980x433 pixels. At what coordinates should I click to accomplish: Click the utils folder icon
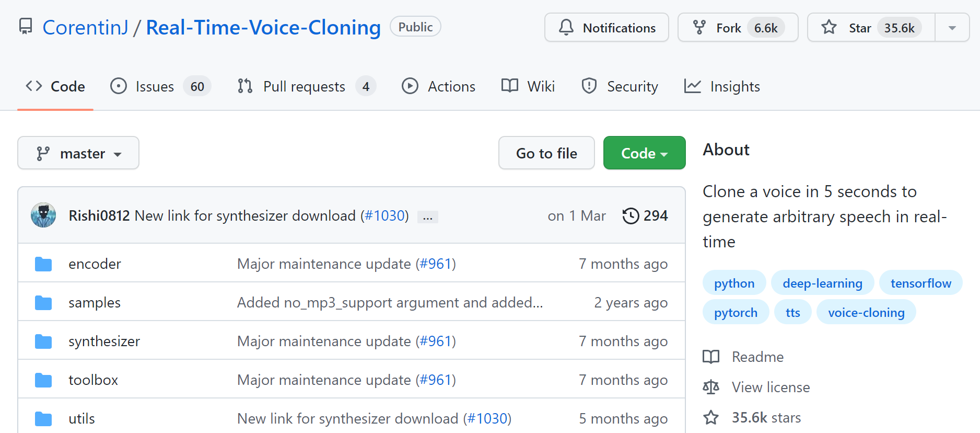[43, 419]
